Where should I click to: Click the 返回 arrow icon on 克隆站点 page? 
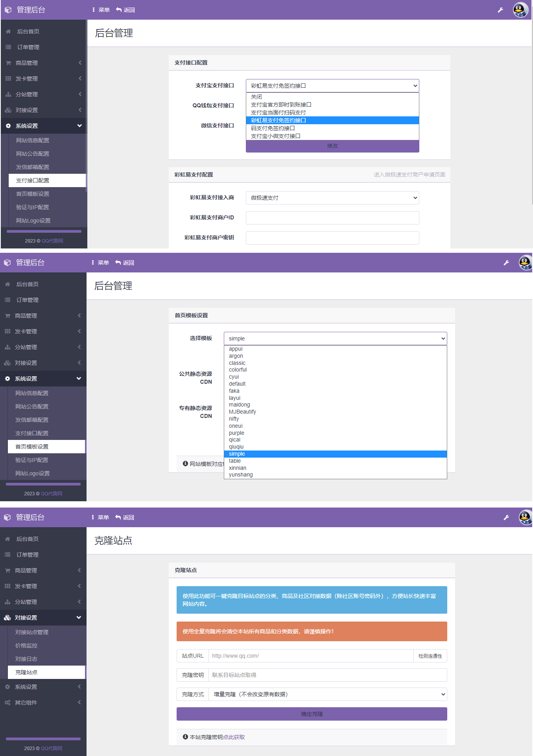click(118, 517)
